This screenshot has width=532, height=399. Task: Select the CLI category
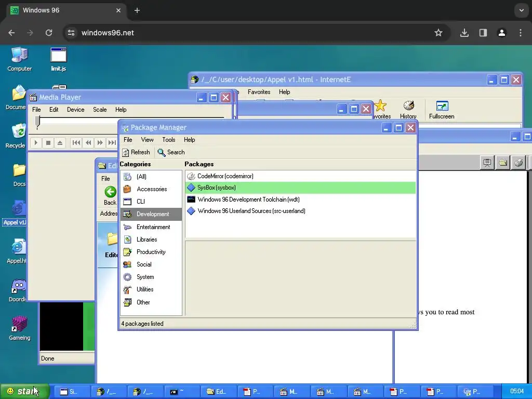pos(151,202)
